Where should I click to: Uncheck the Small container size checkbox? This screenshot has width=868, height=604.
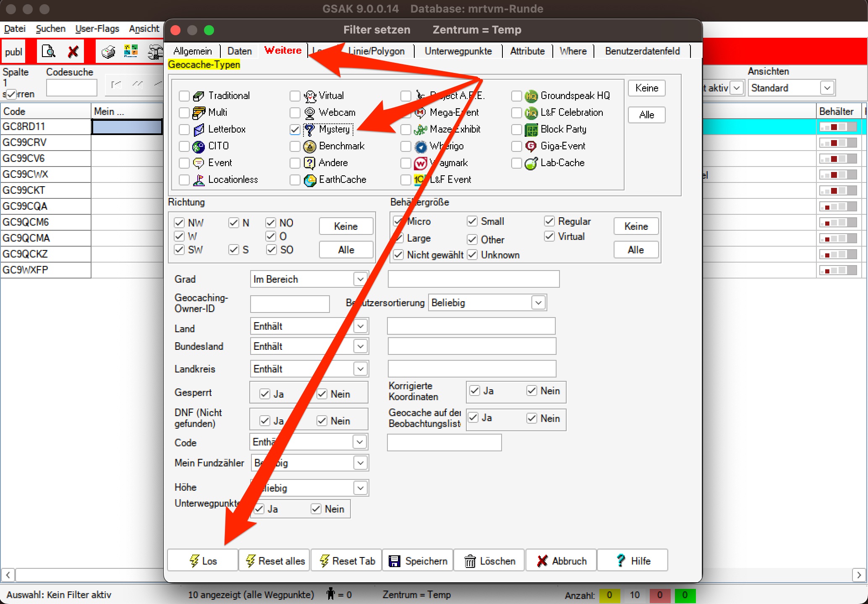tap(472, 221)
